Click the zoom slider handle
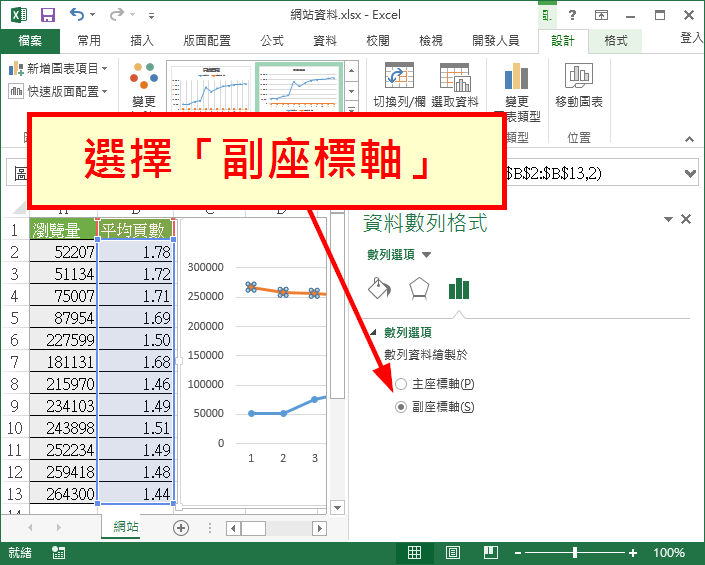This screenshot has width=705, height=565. point(575,552)
